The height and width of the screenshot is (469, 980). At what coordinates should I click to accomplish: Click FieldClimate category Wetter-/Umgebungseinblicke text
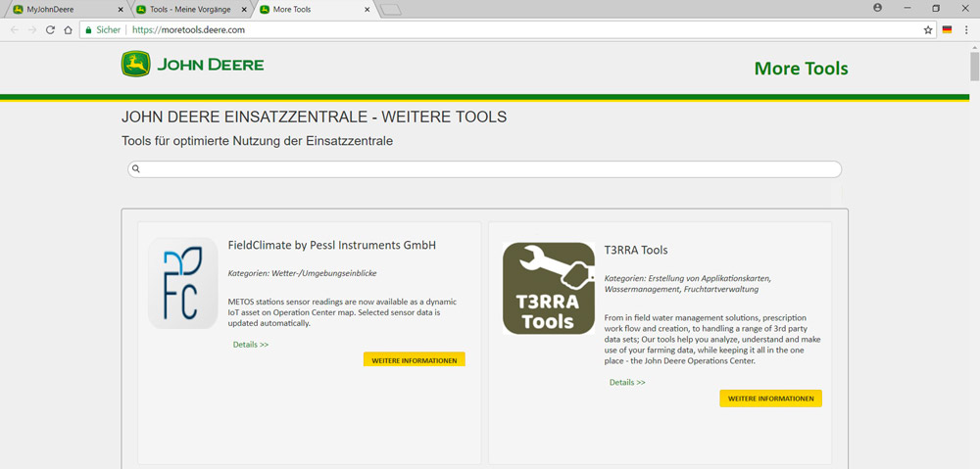click(x=303, y=273)
